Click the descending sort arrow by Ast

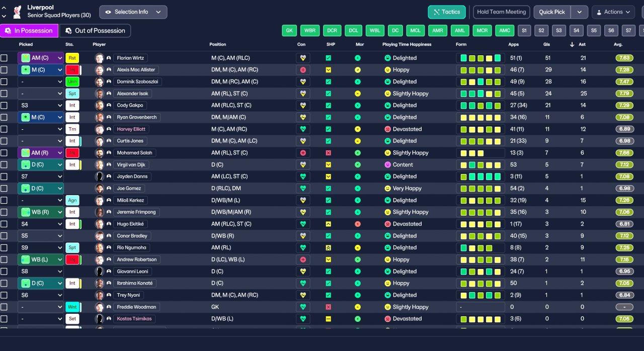tap(572, 45)
